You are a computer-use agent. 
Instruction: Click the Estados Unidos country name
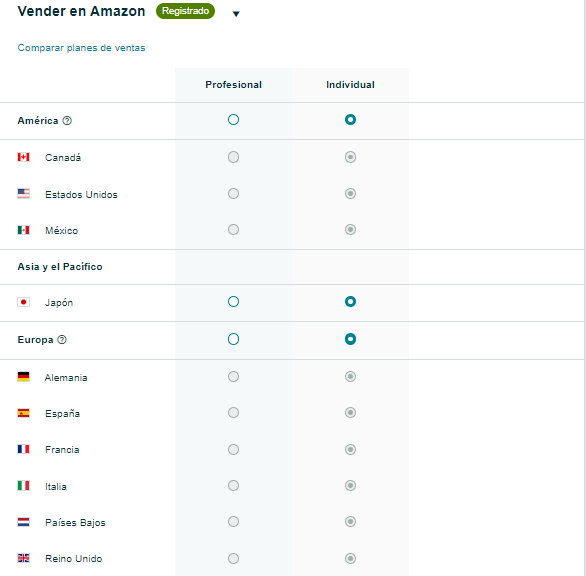tap(81, 195)
